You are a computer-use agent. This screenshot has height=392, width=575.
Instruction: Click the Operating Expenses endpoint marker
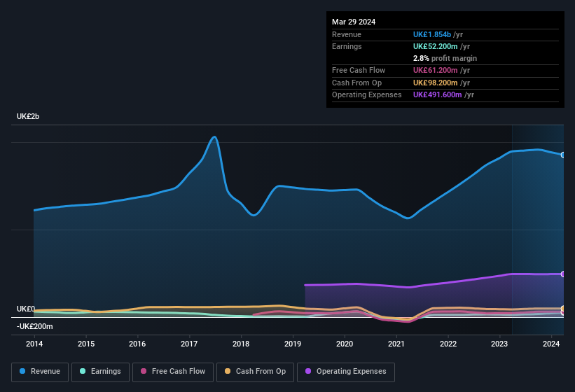tap(562, 274)
